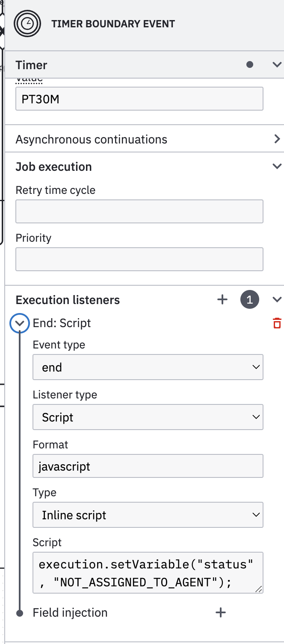Click the execution listeners count badge
This screenshot has width=284, height=644.
click(250, 300)
